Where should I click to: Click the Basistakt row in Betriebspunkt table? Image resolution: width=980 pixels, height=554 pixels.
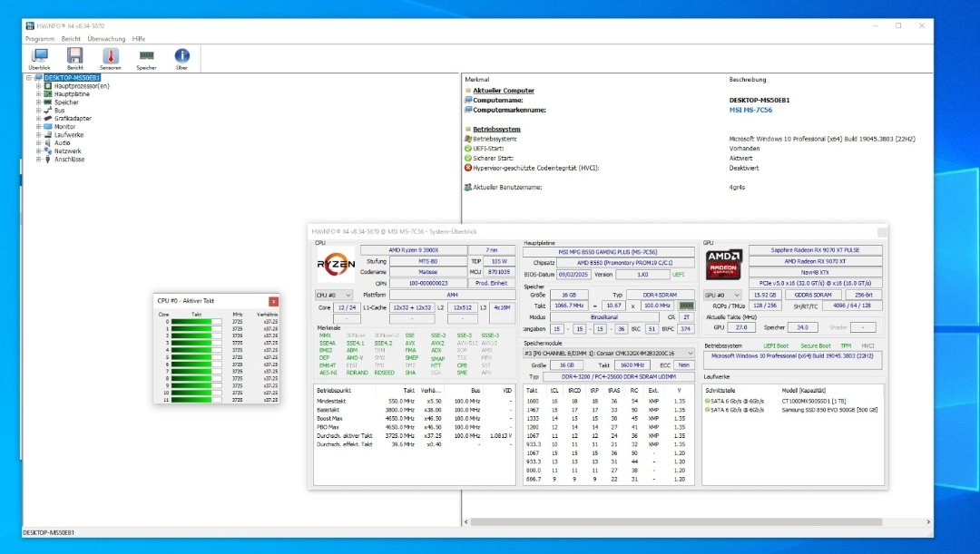(415, 410)
